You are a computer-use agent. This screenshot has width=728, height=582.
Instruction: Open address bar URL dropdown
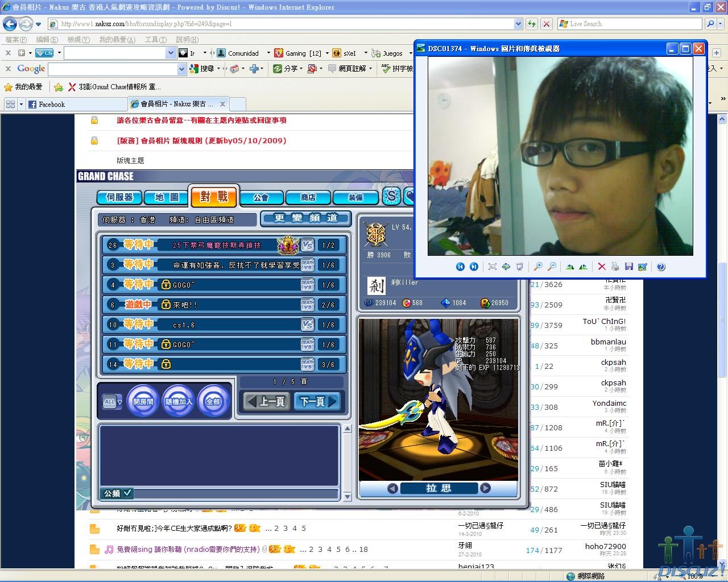pos(518,24)
